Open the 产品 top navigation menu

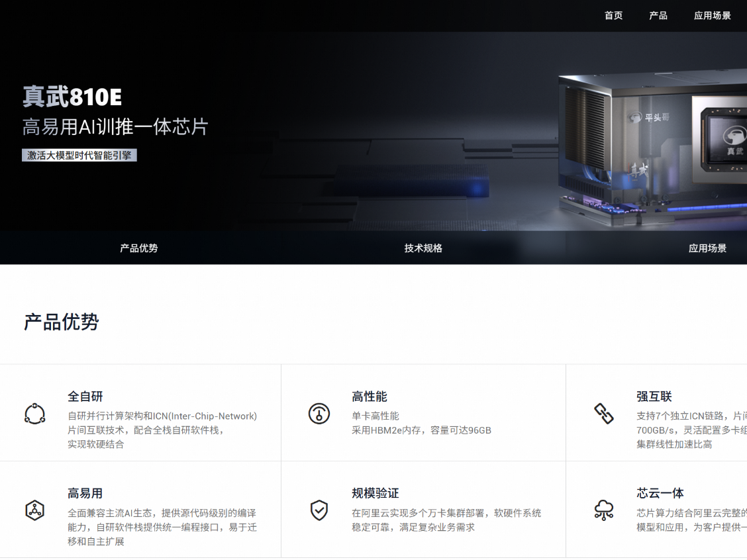(x=658, y=16)
